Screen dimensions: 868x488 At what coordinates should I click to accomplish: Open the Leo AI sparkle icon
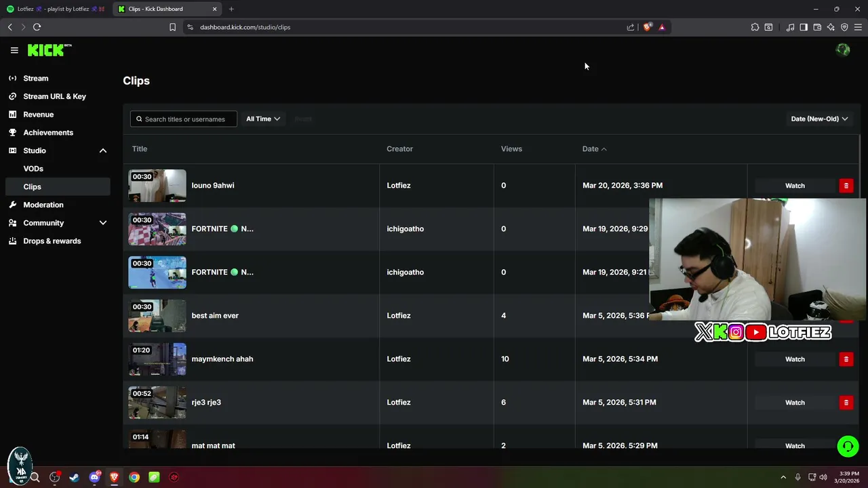pyautogui.click(x=831, y=27)
